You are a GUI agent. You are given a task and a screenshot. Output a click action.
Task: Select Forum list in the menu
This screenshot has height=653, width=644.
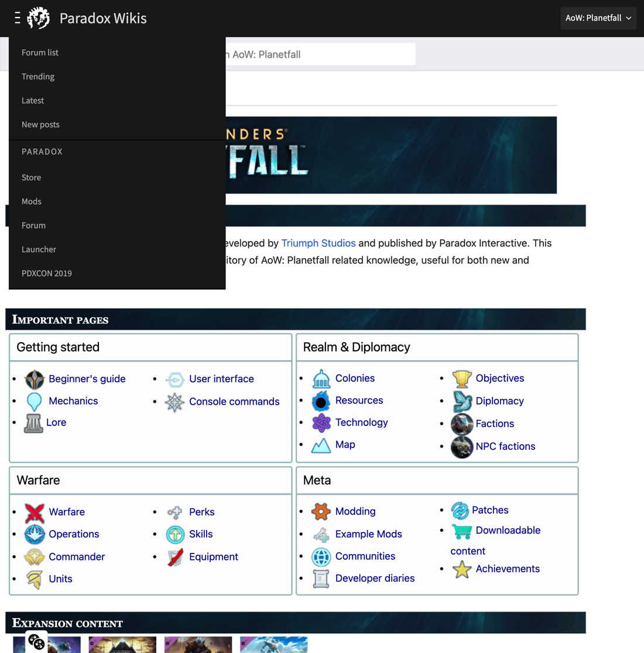pyautogui.click(x=40, y=53)
